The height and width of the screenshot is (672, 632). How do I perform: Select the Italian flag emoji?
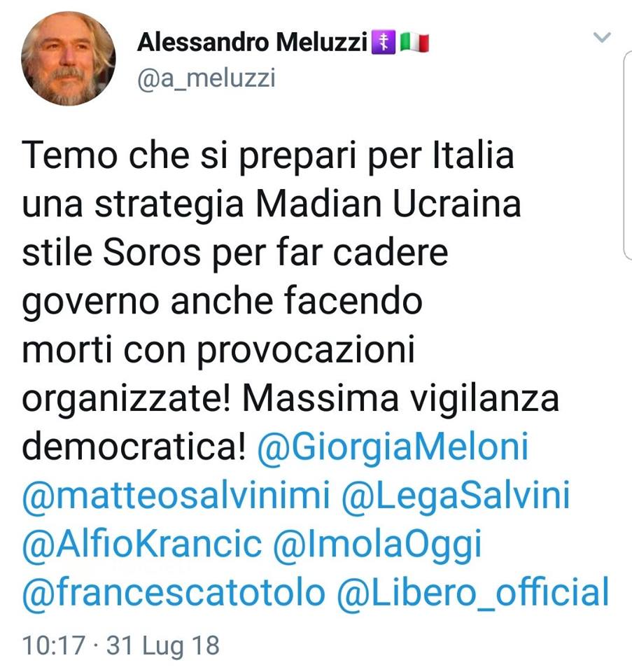[414, 43]
